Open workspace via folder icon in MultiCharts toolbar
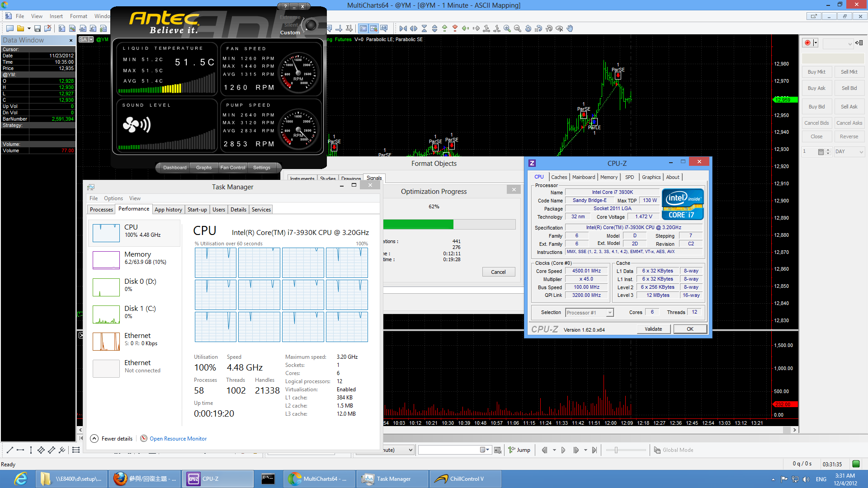The image size is (868, 488). click(x=20, y=28)
